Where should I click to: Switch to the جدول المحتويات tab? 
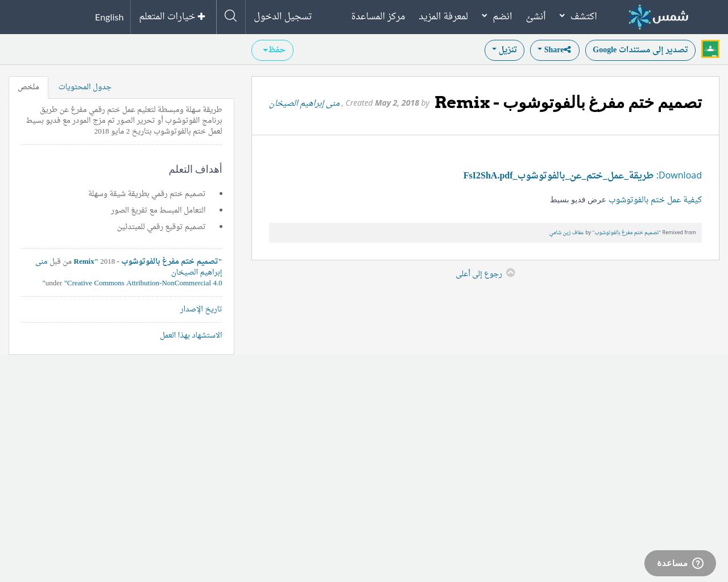coord(85,87)
